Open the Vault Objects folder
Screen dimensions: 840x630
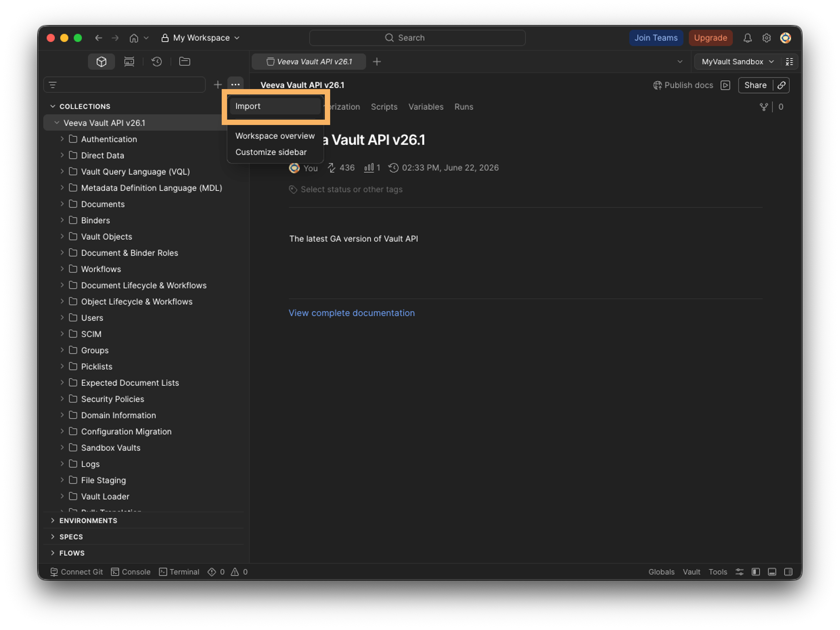pos(106,236)
